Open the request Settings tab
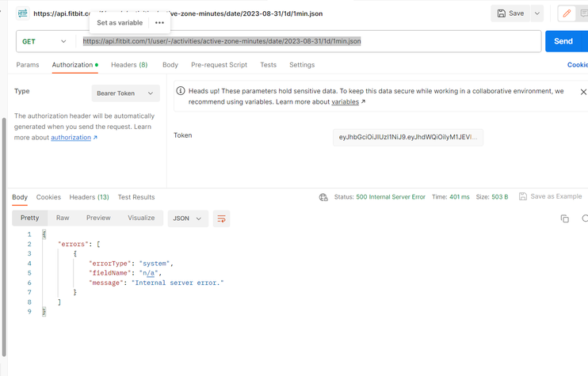This screenshot has height=376, width=588. point(302,65)
